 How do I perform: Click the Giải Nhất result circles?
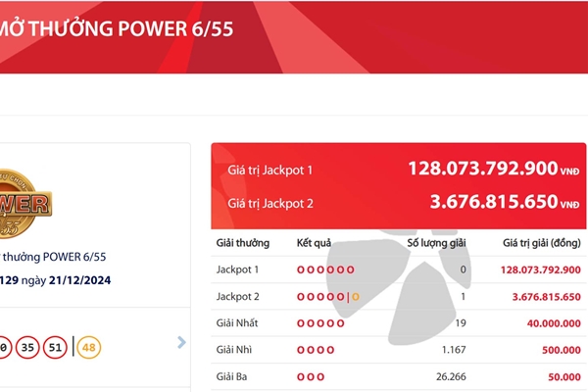(321, 321)
